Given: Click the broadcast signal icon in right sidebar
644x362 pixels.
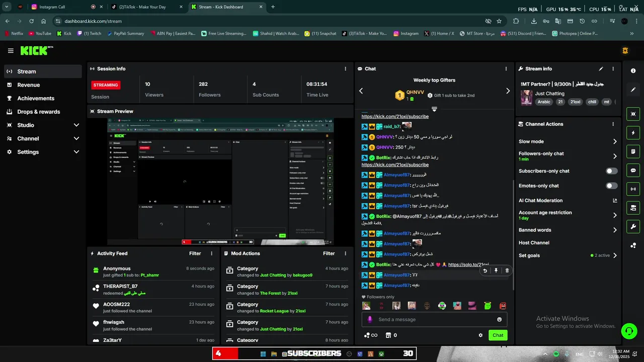Looking at the screenshot, I should click(x=633, y=189).
